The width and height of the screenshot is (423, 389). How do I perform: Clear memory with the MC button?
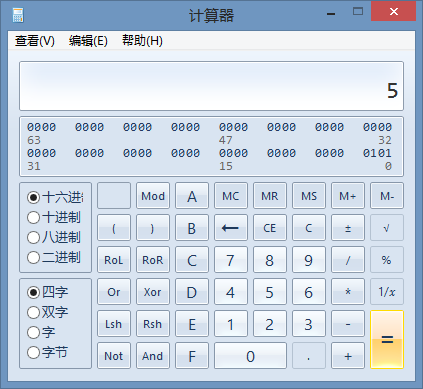[x=231, y=196]
